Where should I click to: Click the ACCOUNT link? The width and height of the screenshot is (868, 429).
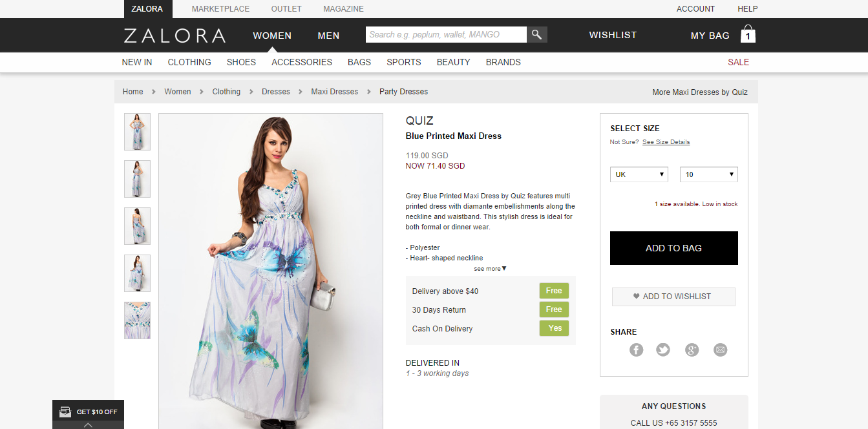click(695, 9)
